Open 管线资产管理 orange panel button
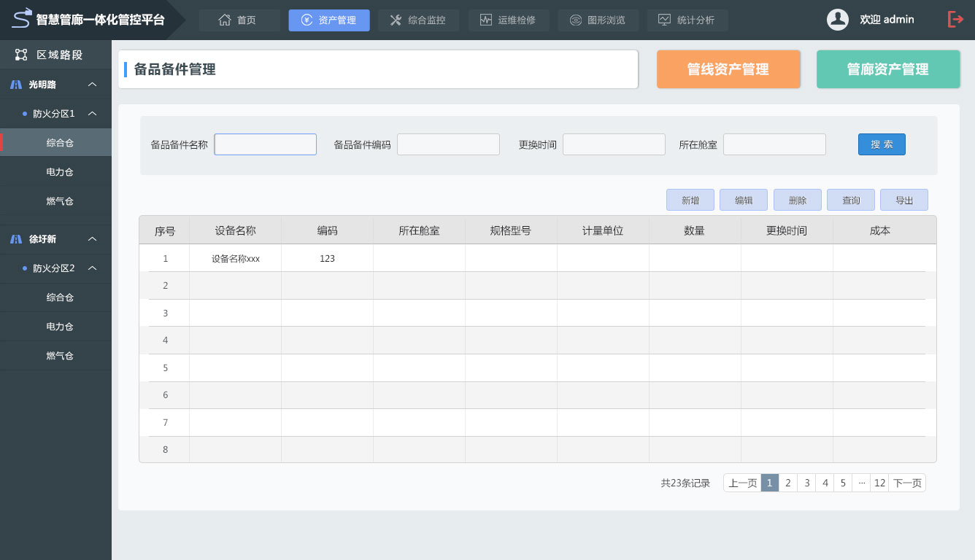Image resolution: width=975 pixels, height=560 pixels. click(x=728, y=69)
